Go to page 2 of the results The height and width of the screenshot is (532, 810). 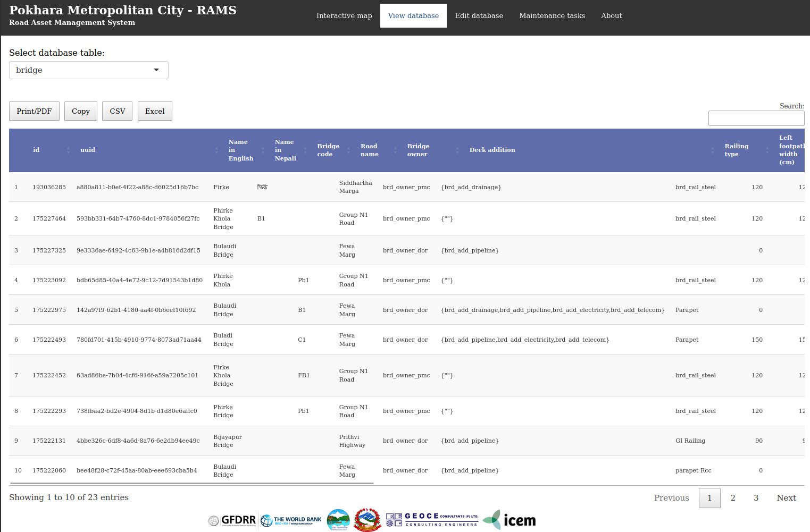tap(732, 498)
